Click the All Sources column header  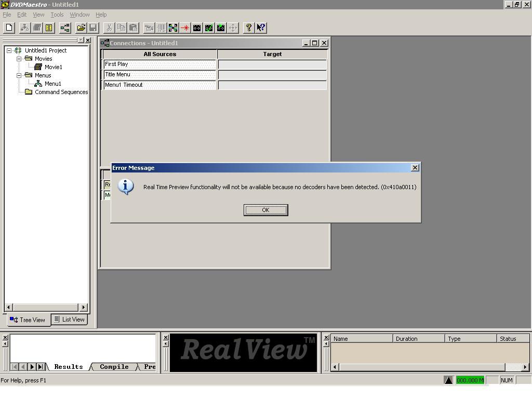[x=160, y=54]
